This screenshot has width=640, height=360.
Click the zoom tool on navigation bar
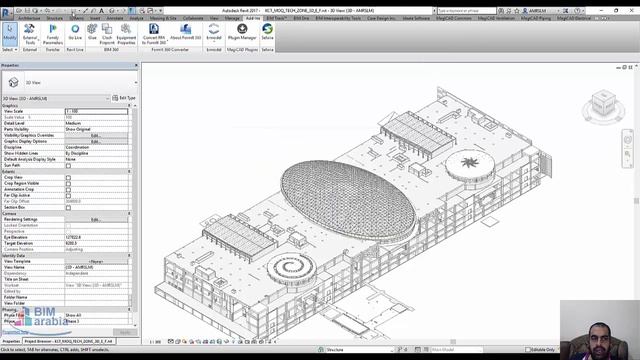point(627,154)
